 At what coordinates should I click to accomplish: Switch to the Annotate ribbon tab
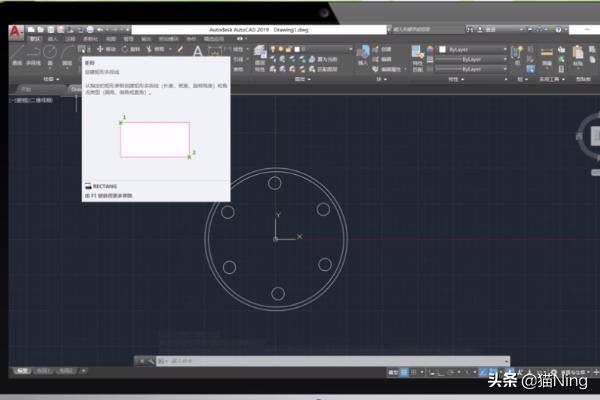(x=70, y=39)
